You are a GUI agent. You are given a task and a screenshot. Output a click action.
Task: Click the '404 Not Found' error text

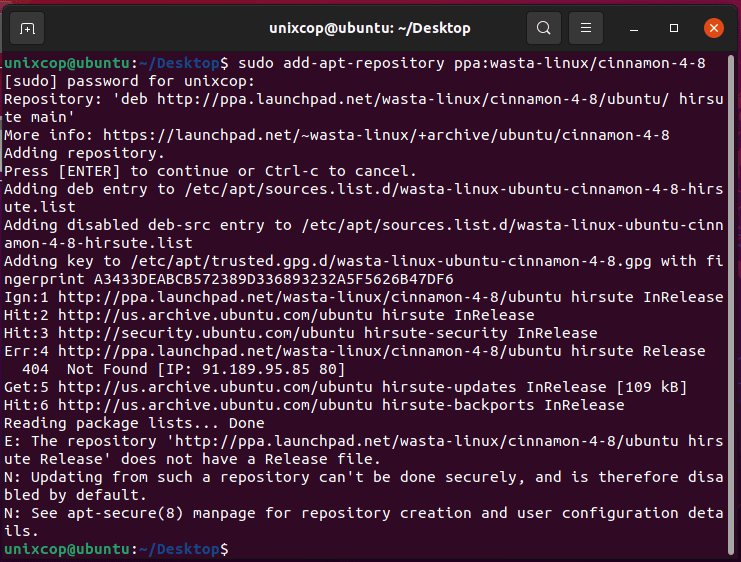(x=85, y=369)
